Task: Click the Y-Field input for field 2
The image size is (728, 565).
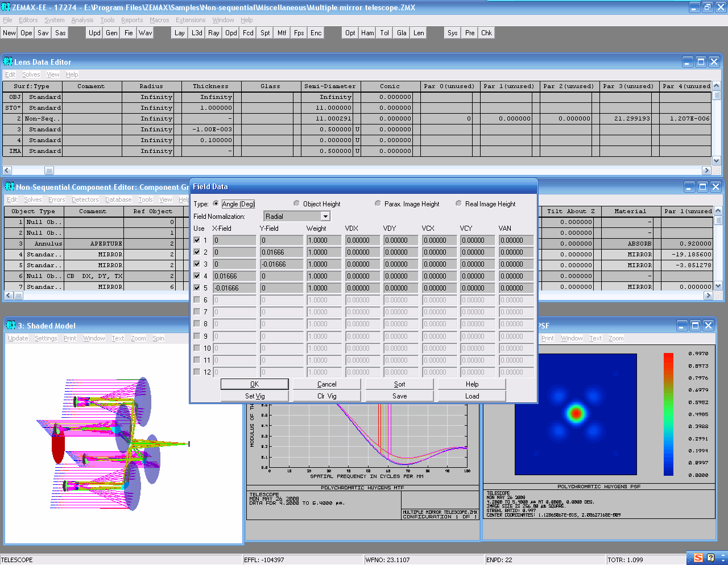Action: (x=282, y=252)
